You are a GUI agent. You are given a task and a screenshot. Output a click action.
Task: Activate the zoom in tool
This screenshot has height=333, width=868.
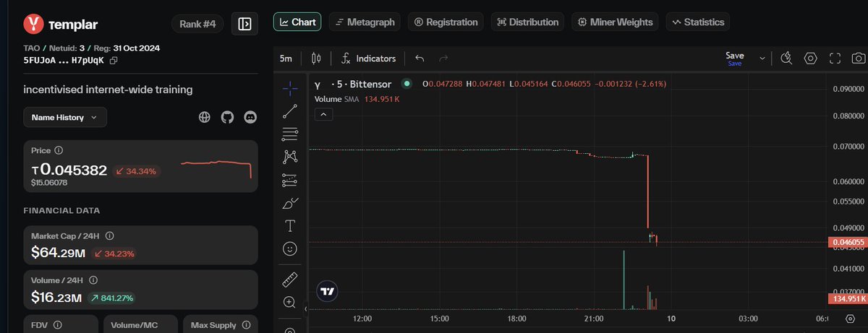290,301
